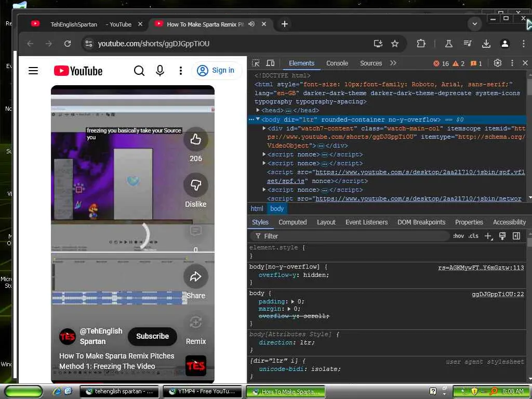The height and width of the screenshot is (399, 532).
Task: Open the rs=AGKMywFT stylesheet source link
Action: click(481, 268)
